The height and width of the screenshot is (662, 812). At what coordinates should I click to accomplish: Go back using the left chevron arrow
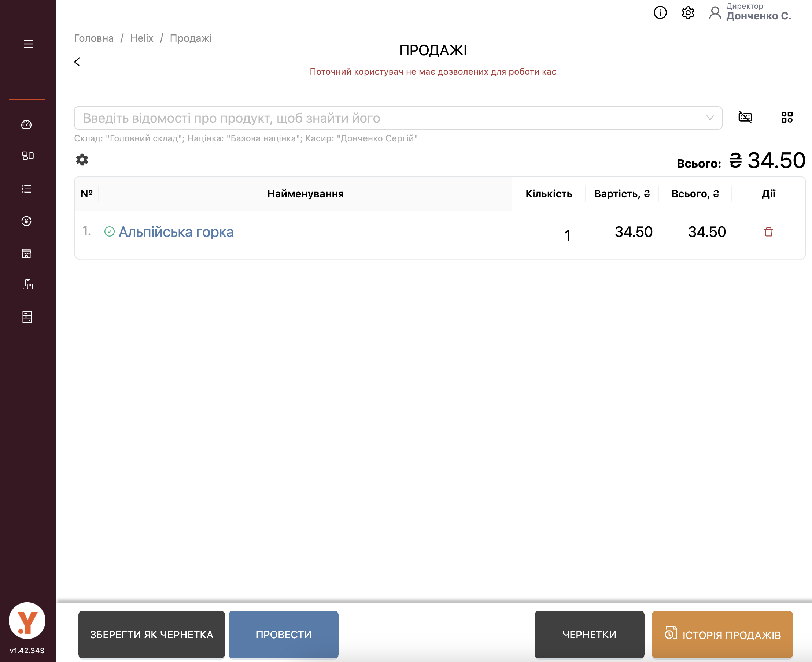click(x=77, y=62)
